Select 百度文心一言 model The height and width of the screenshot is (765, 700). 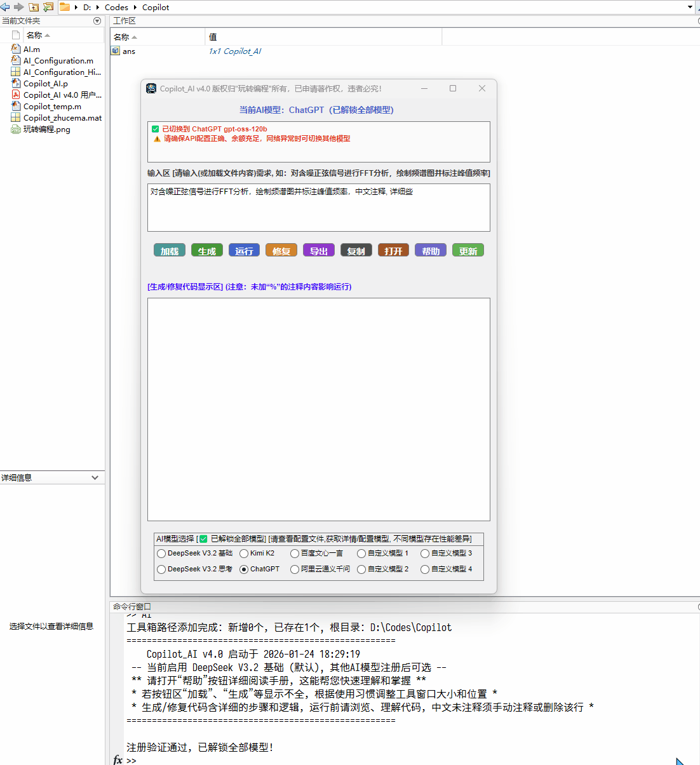[x=295, y=554]
